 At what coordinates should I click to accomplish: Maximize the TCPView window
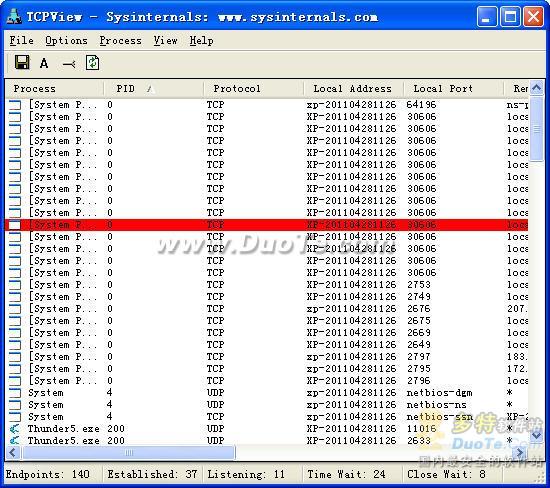pyautogui.click(x=510, y=16)
